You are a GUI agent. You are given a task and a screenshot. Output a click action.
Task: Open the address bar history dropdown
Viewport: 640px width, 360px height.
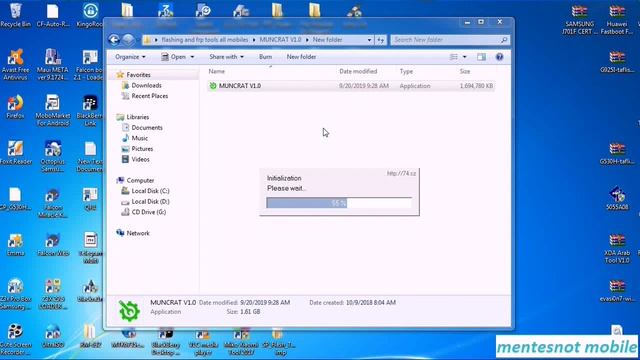tap(369, 40)
